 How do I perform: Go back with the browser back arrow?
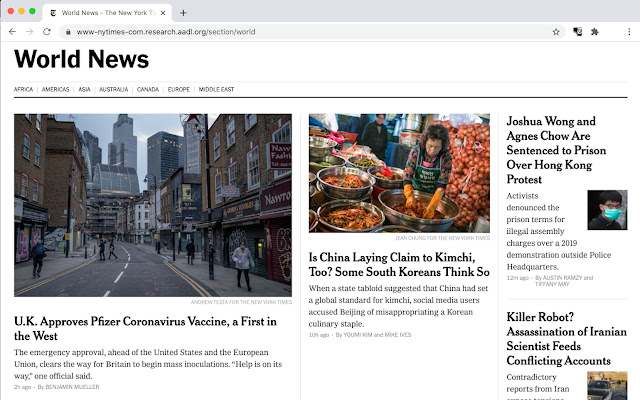coord(12,32)
